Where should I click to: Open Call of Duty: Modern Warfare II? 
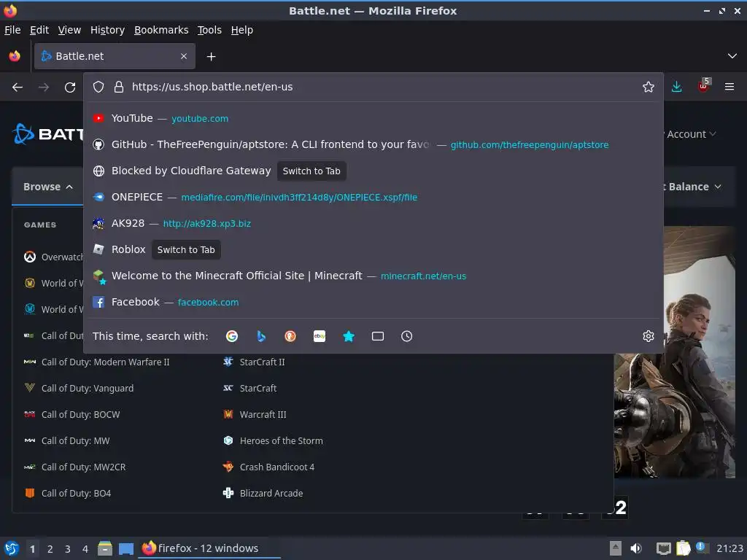pyautogui.click(x=97, y=362)
